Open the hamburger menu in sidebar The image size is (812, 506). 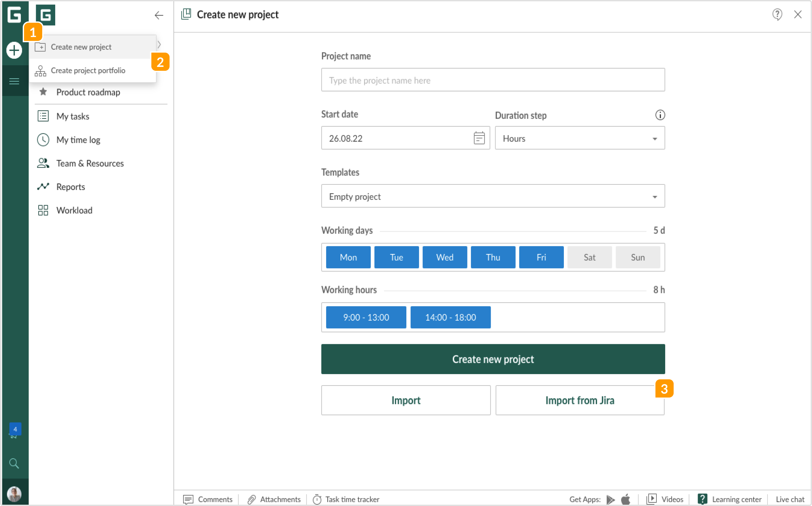pyautogui.click(x=14, y=81)
